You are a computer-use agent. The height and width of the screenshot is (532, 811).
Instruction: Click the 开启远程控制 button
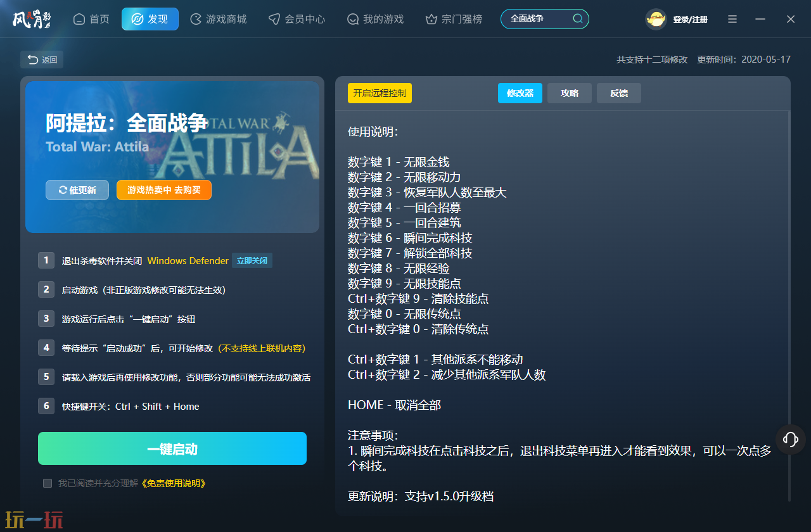380,93
